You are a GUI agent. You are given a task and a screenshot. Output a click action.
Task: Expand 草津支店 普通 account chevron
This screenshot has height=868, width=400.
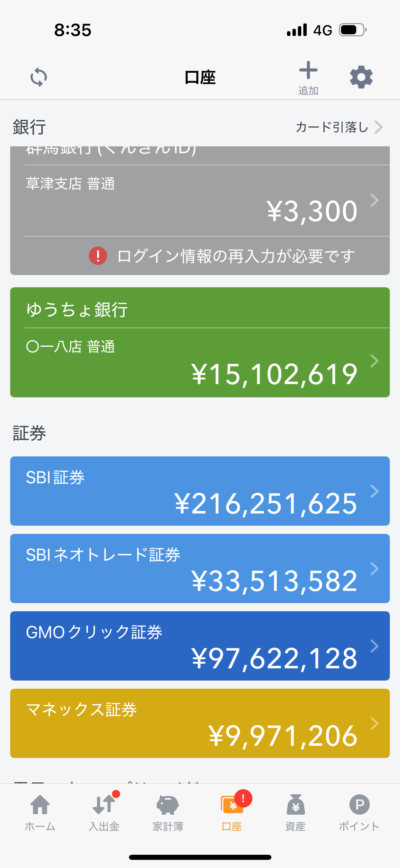coord(374,200)
